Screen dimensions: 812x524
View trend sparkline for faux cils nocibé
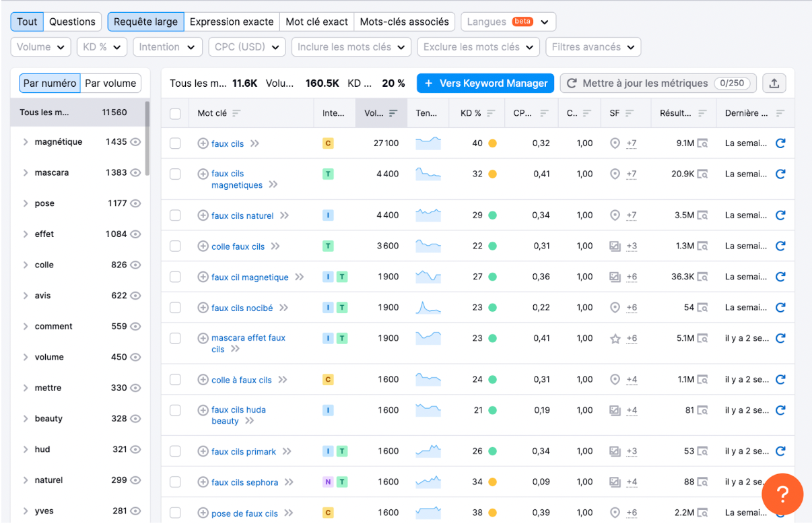point(428,308)
